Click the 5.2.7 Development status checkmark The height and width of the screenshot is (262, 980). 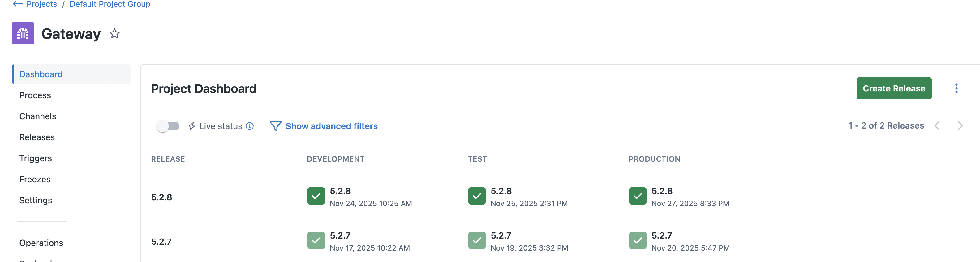tap(316, 240)
